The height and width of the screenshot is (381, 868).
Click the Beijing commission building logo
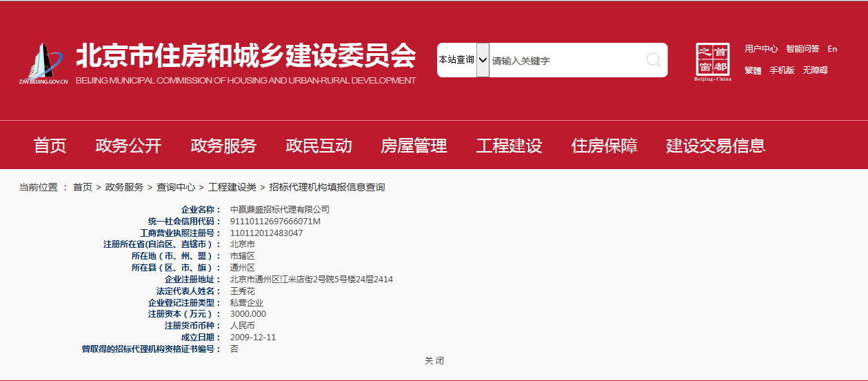coord(44,63)
